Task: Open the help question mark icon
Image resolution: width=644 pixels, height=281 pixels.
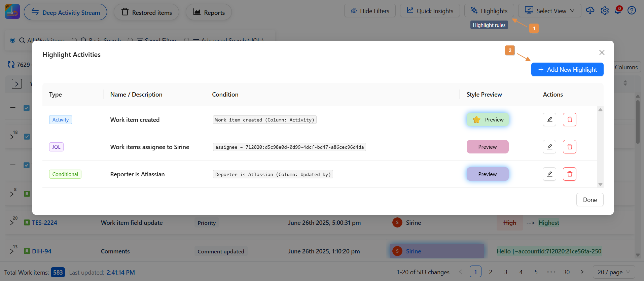Action: [x=632, y=11]
